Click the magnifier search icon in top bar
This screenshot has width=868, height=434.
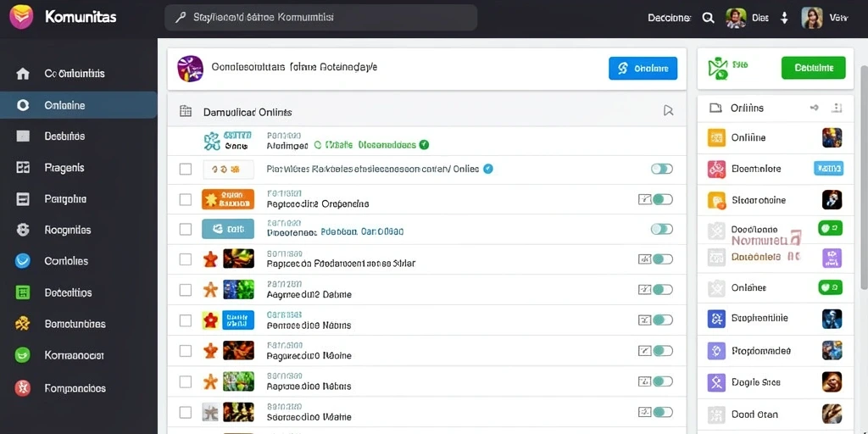click(708, 18)
